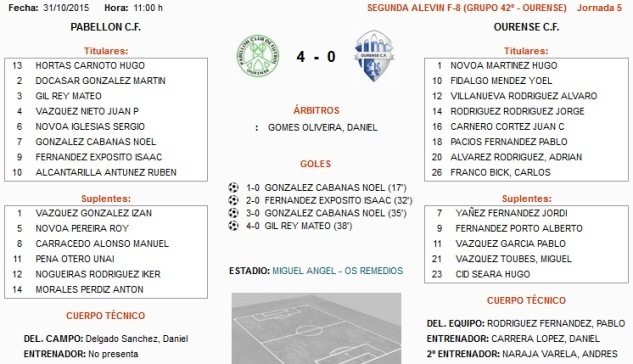Screen dimensions: 633x364
Task: Click the Pabellon C.F. green club crest
Action: click(258, 56)
